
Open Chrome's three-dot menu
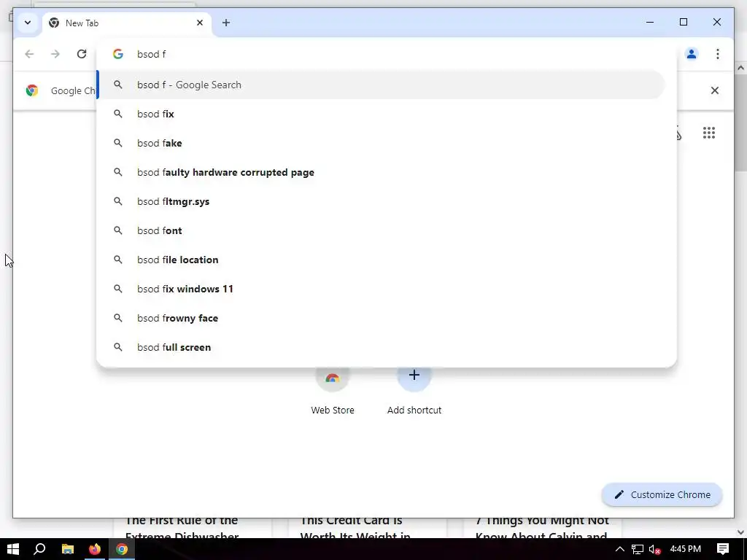(x=718, y=54)
